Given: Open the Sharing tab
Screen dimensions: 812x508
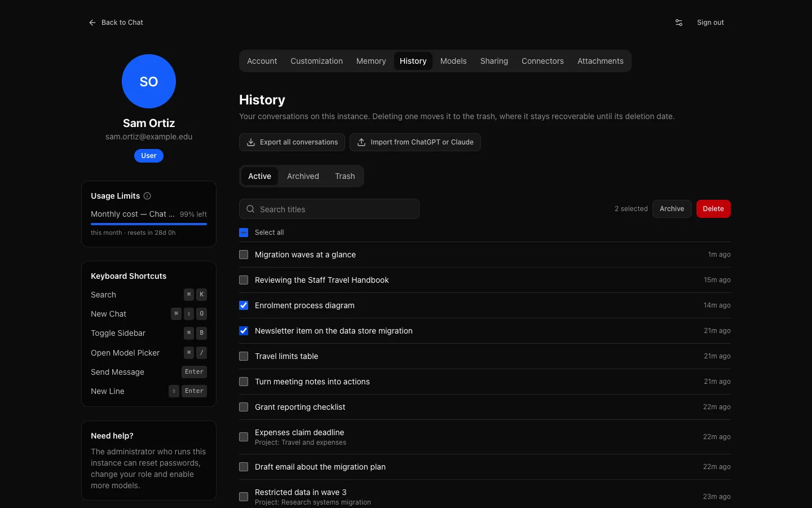Looking at the screenshot, I should [x=494, y=61].
